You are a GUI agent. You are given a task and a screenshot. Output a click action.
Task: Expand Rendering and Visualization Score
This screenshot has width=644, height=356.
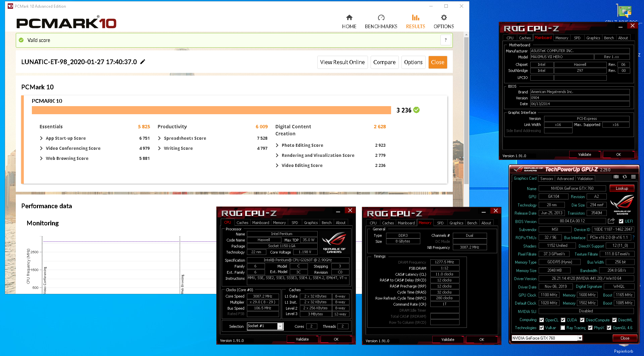click(x=277, y=155)
